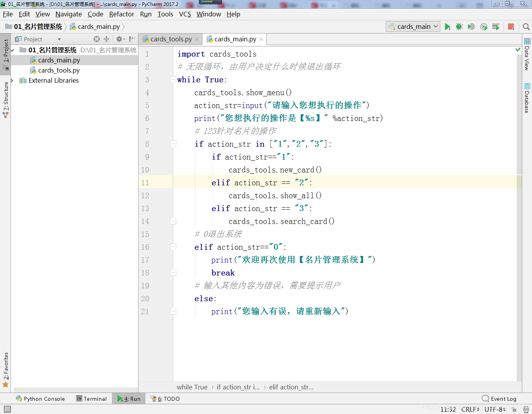The height and width of the screenshot is (414, 532).
Task: Click the 'import cards_tools' line
Action: point(217,54)
